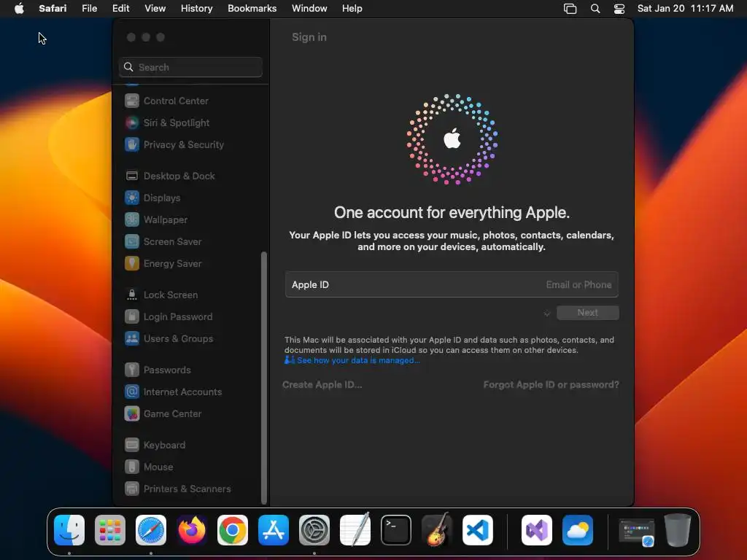Viewport: 747px width, 560px height.
Task: Open Privacy & Security hand icon
Action: [132, 144]
